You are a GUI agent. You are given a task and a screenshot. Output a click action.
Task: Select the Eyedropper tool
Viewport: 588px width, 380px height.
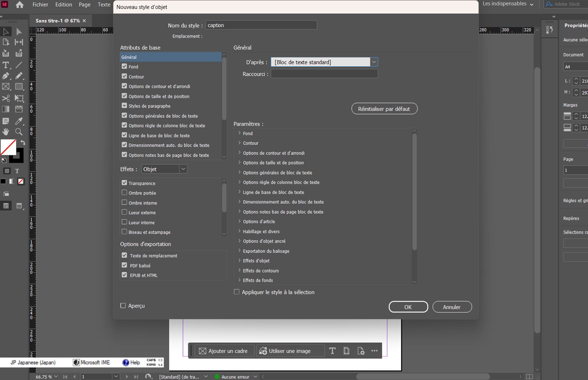point(19,121)
